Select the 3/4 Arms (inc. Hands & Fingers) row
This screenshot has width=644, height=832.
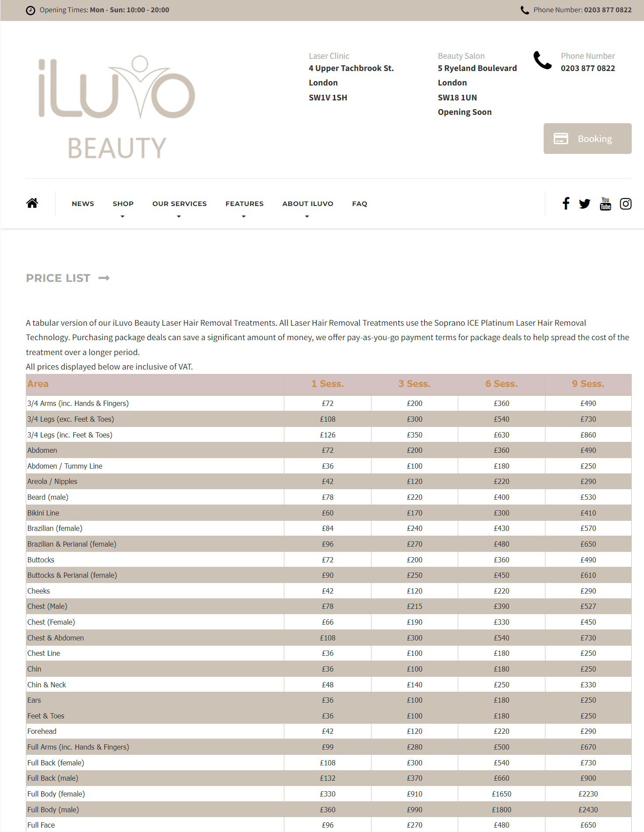point(329,403)
